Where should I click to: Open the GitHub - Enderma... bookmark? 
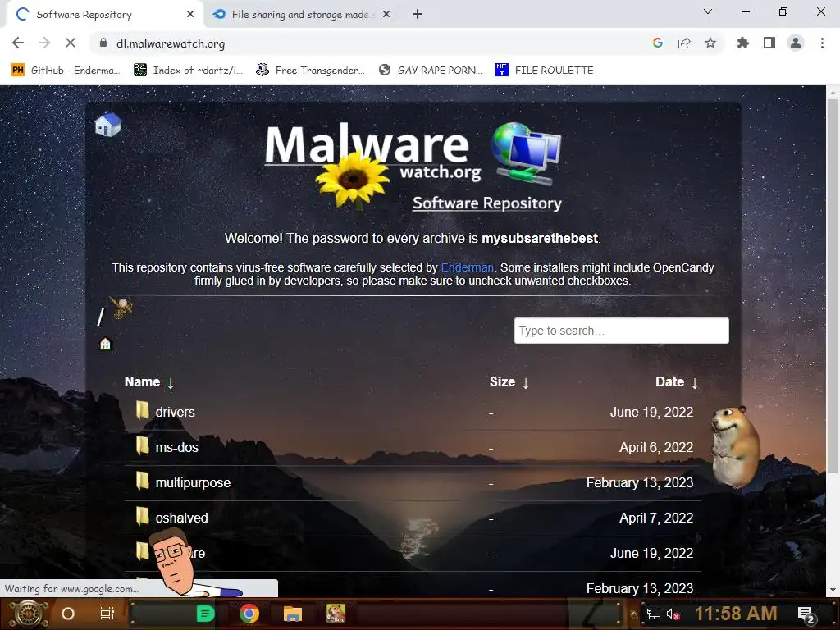coord(66,71)
